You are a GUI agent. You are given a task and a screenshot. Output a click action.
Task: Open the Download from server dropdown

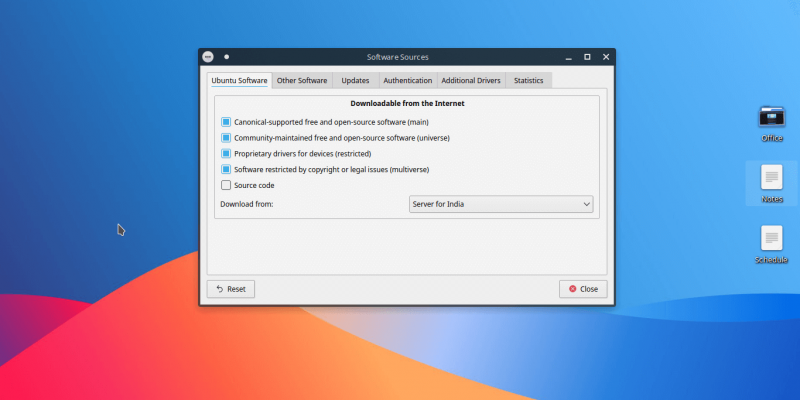click(x=501, y=204)
